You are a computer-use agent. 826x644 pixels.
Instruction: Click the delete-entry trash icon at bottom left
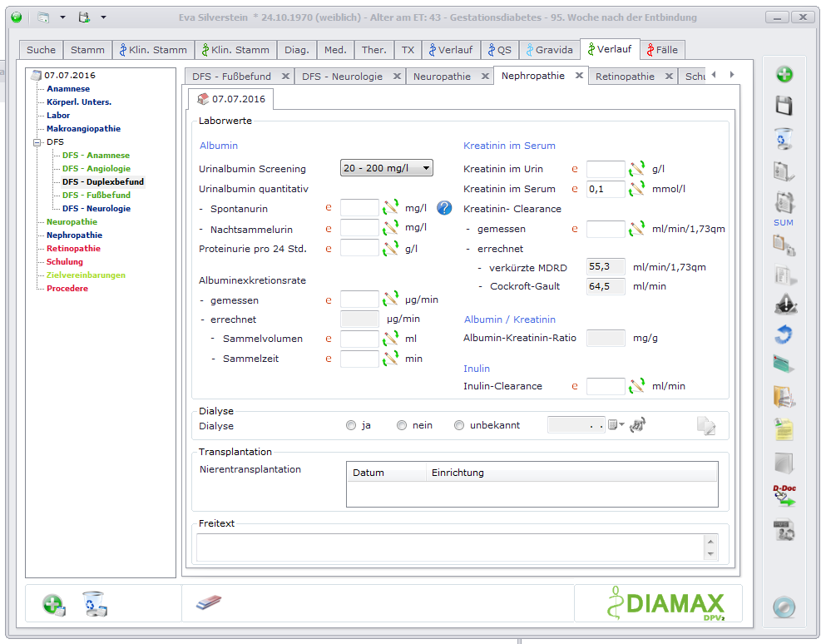tap(94, 604)
